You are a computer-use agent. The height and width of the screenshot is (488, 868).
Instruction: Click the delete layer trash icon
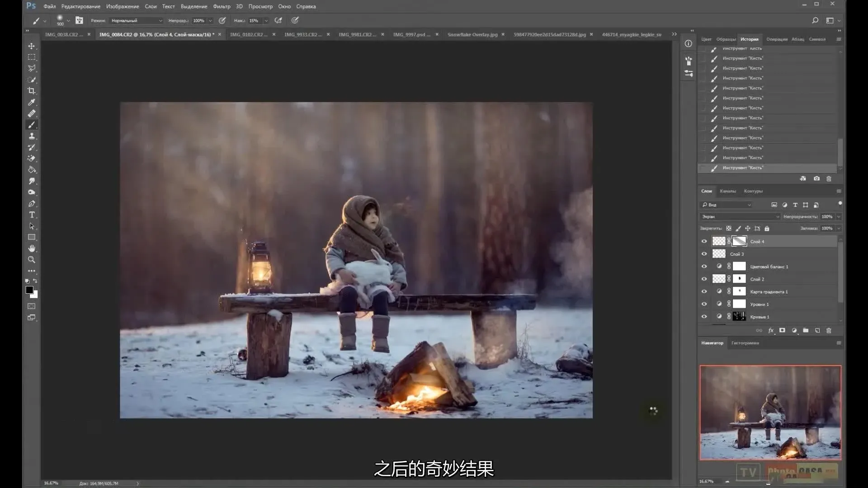click(829, 330)
